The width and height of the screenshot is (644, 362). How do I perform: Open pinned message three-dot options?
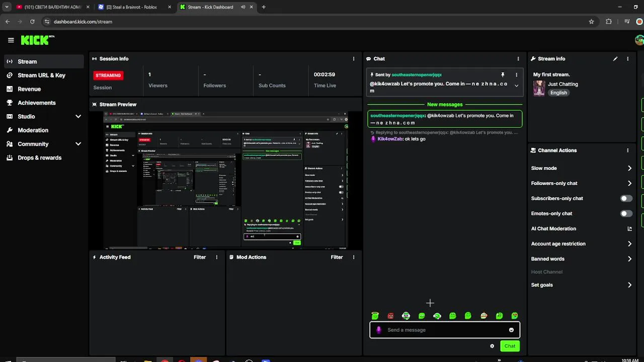[x=516, y=75]
